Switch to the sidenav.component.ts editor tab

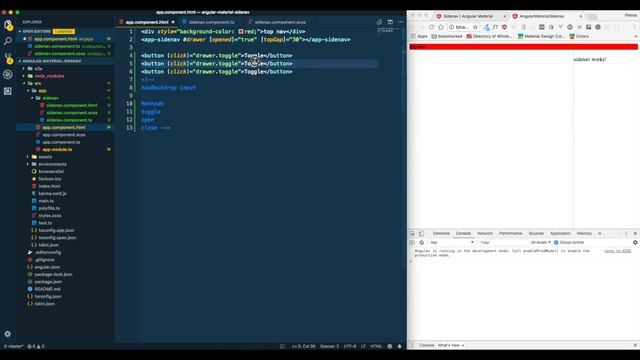pos(211,22)
